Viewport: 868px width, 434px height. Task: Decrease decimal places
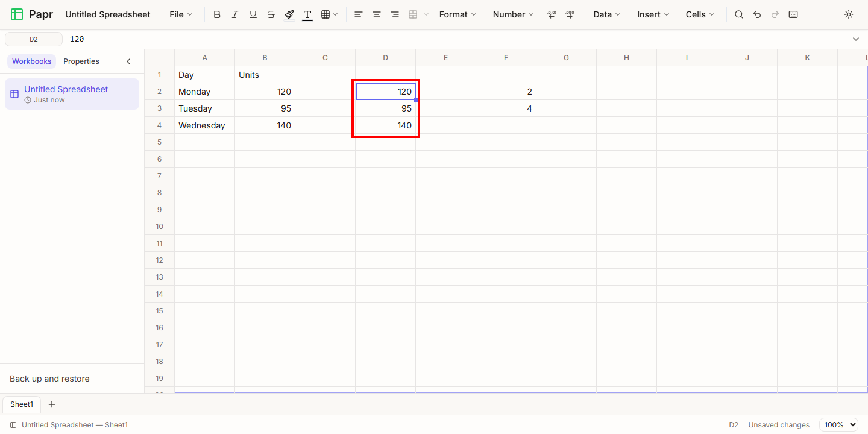[552, 14]
